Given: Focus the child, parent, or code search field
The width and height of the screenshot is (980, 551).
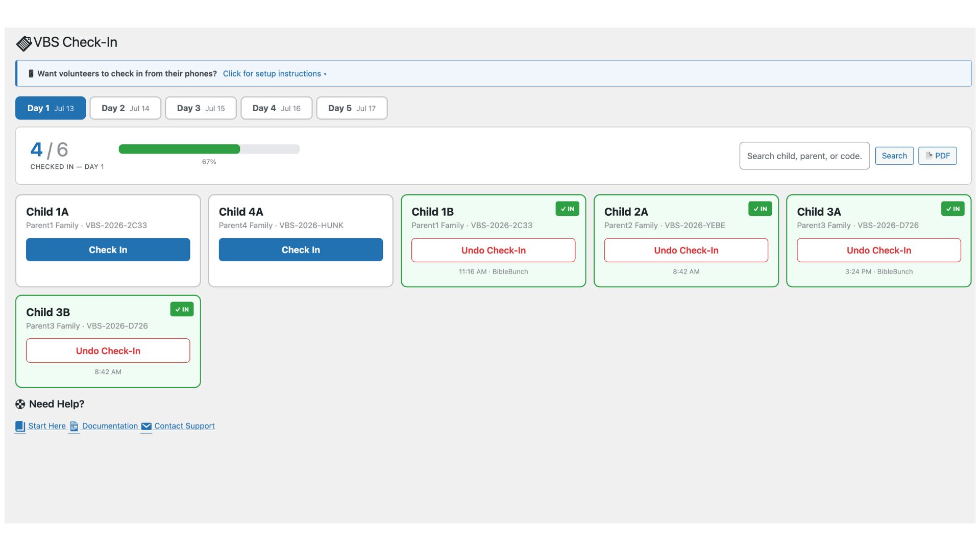Looking at the screenshot, I should pyautogui.click(x=804, y=156).
